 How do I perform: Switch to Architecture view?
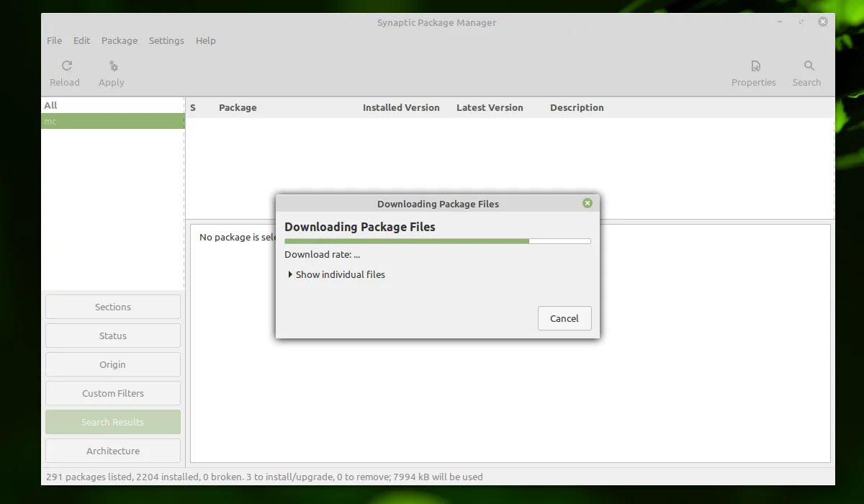click(113, 451)
